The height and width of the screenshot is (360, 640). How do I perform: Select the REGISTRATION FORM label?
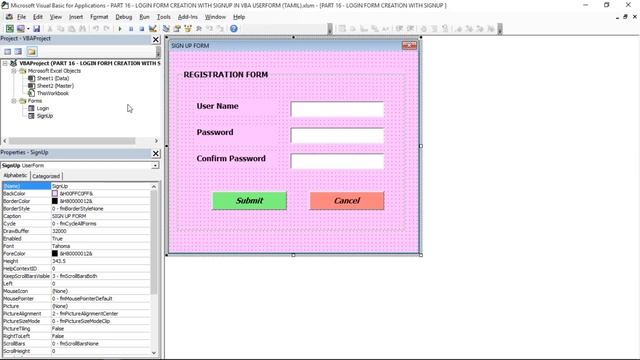pyautogui.click(x=226, y=75)
